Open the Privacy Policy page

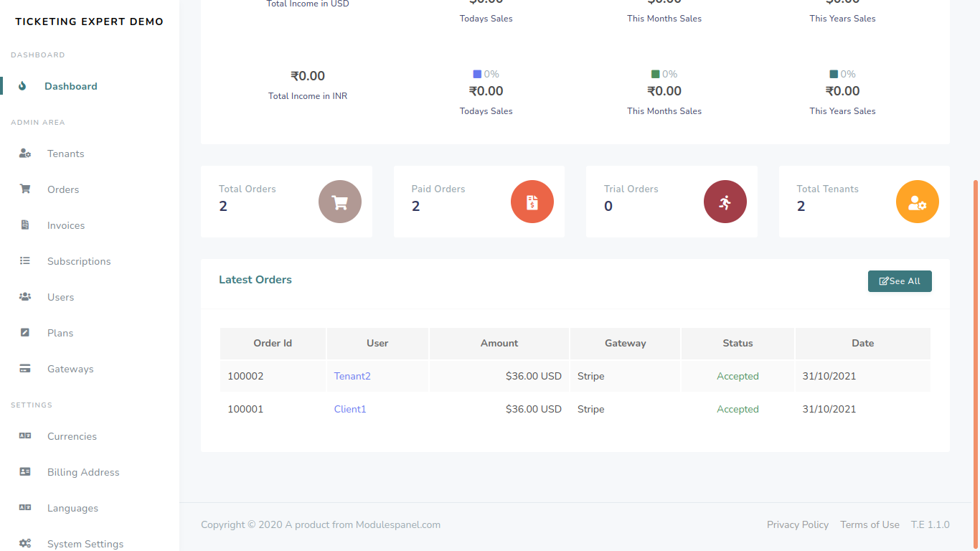(x=797, y=524)
